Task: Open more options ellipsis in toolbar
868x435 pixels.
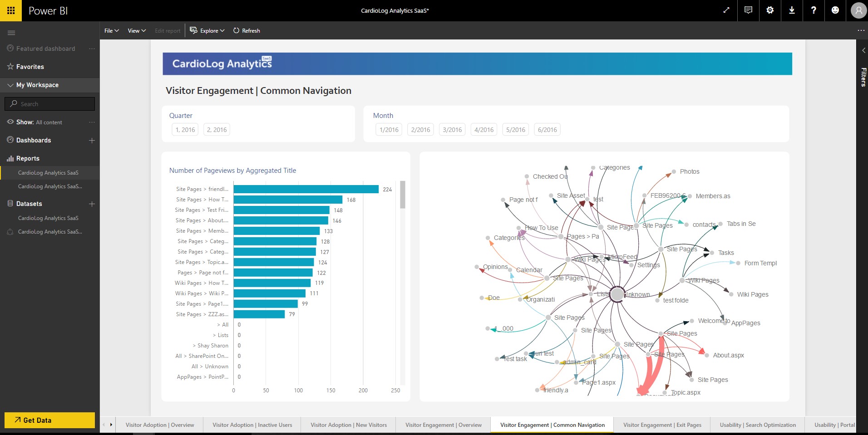Action: pyautogui.click(x=861, y=30)
